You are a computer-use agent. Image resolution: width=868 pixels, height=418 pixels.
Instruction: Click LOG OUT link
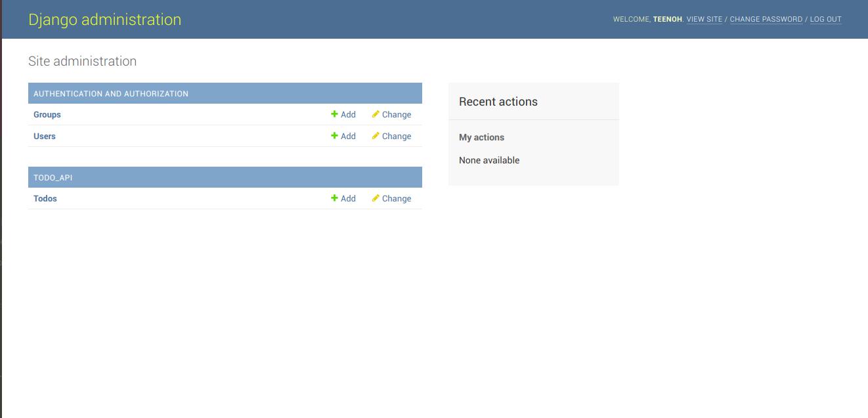click(x=825, y=19)
